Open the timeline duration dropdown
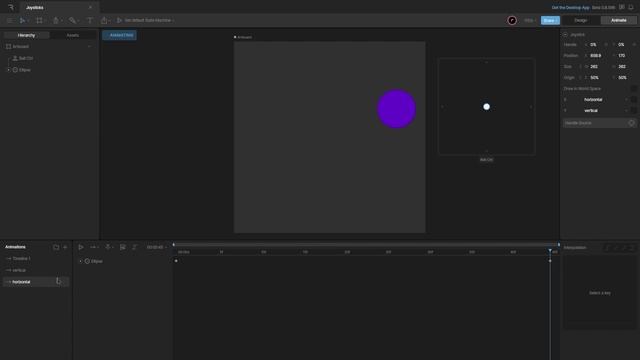The image size is (640, 360). (x=156, y=247)
